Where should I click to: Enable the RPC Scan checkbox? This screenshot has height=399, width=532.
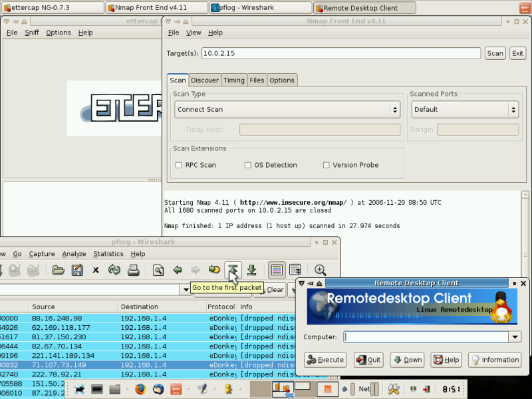pyautogui.click(x=178, y=165)
